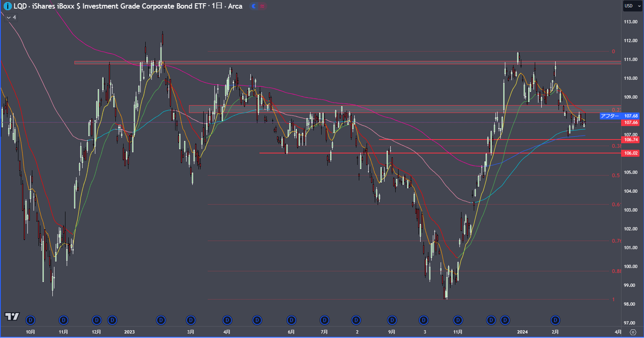Click the 112.00 price scale label
The height and width of the screenshot is (338, 644).
(x=630, y=41)
